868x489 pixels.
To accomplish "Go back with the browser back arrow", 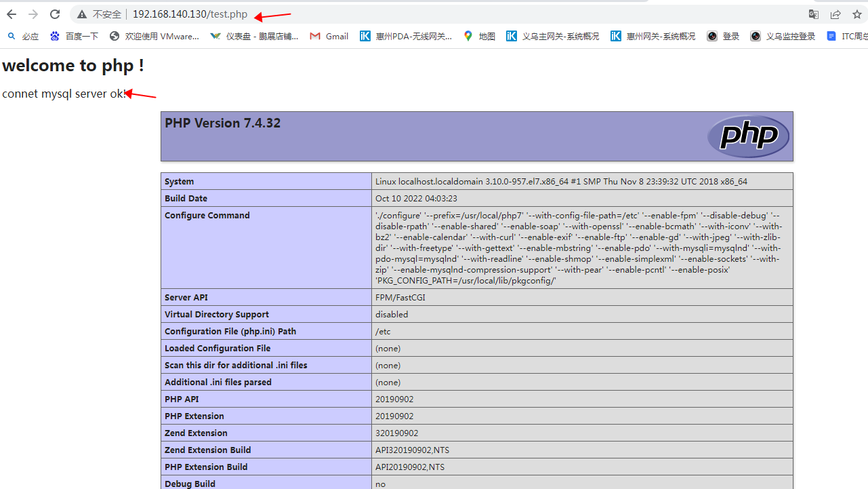I will (12, 14).
